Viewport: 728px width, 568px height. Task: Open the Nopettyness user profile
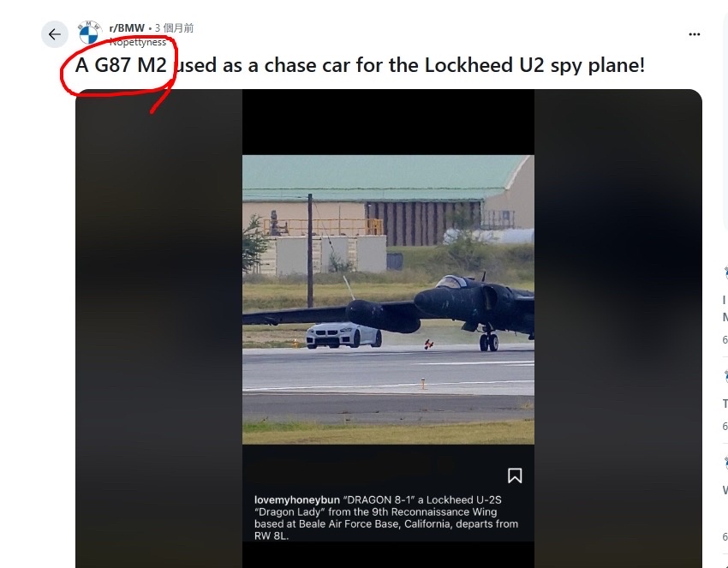[x=137, y=42]
